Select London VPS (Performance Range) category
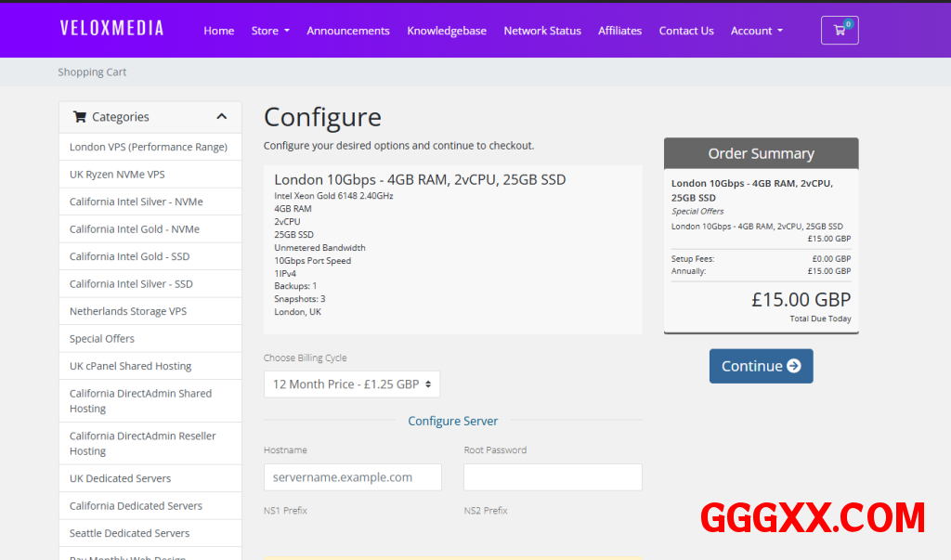Screen dimensions: 951x560 pyautogui.click(x=149, y=147)
